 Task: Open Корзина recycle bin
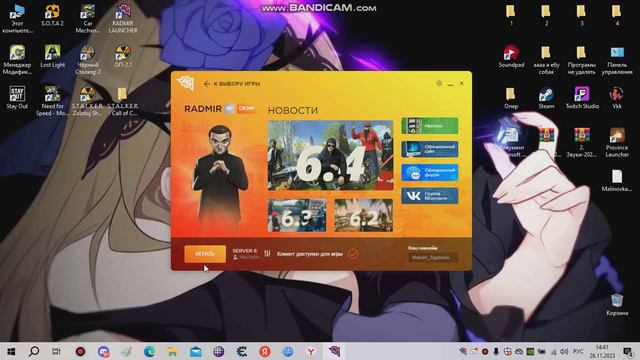(617, 304)
